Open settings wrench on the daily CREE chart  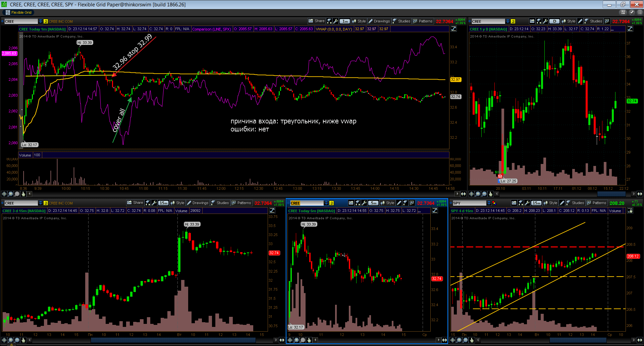pos(545,21)
